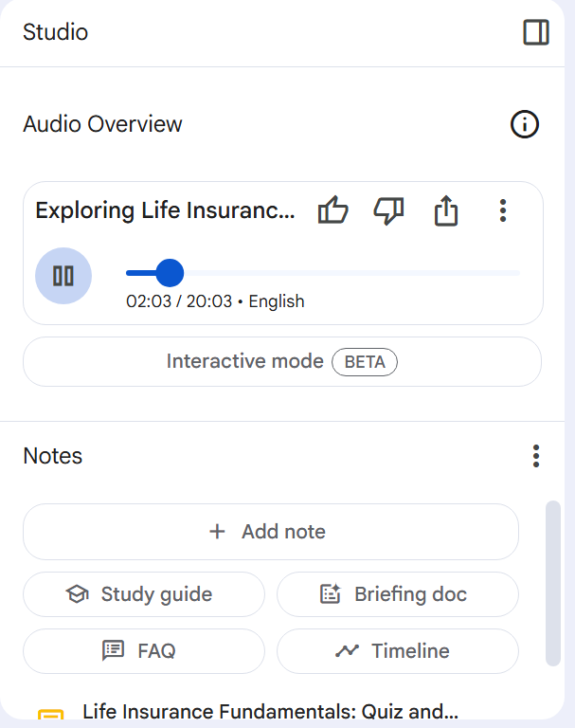Click the Studio panel heading

[x=55, y=32]
